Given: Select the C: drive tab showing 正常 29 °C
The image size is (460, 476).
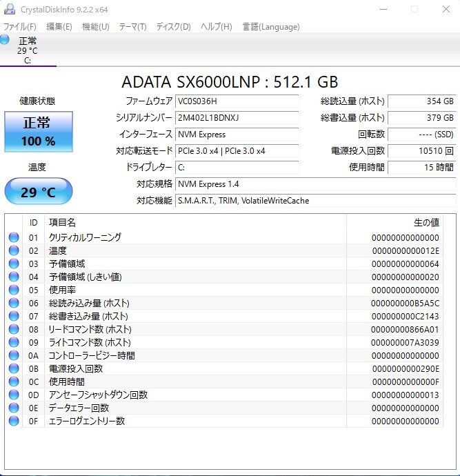Looking at the screenshot, I should tap(28, 50).
